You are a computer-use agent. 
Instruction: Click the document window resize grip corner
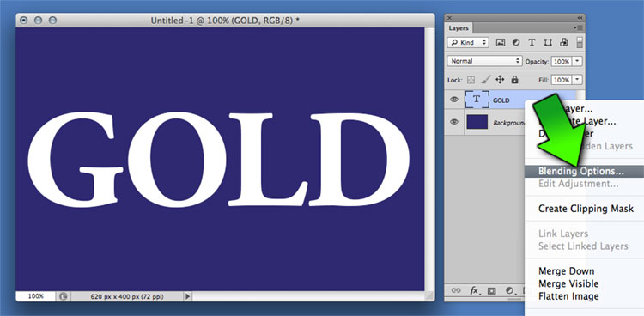[x=429, y=296]
